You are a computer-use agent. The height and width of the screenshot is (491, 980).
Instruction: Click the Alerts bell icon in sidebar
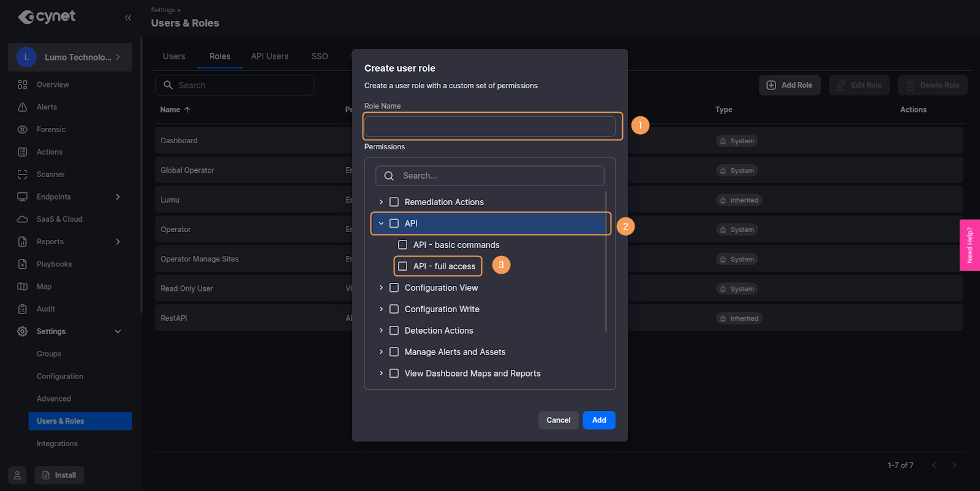coord(23,107)
